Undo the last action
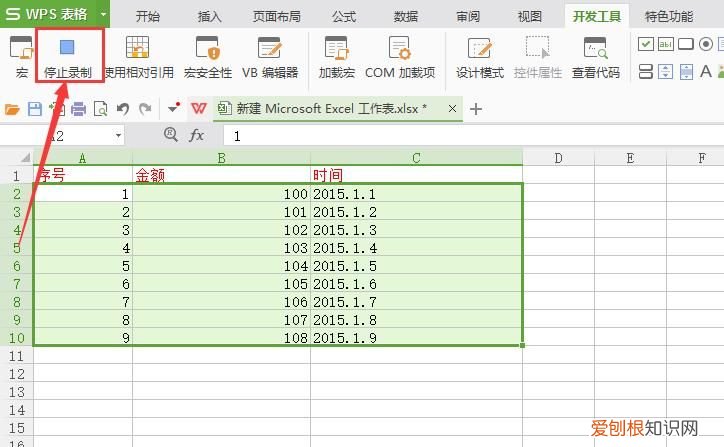This screenshot has width=724, height=447. click(122, 109)
